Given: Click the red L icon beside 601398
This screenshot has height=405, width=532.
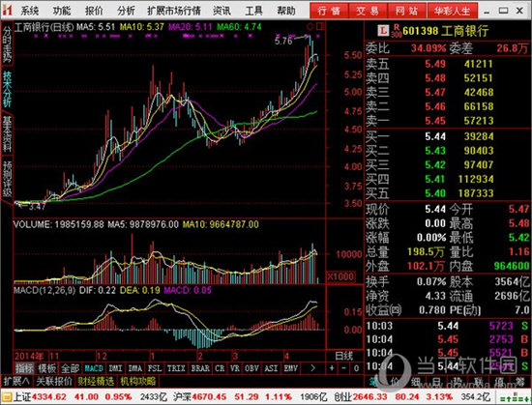Looking at the screenshot, I should point(383,31).
